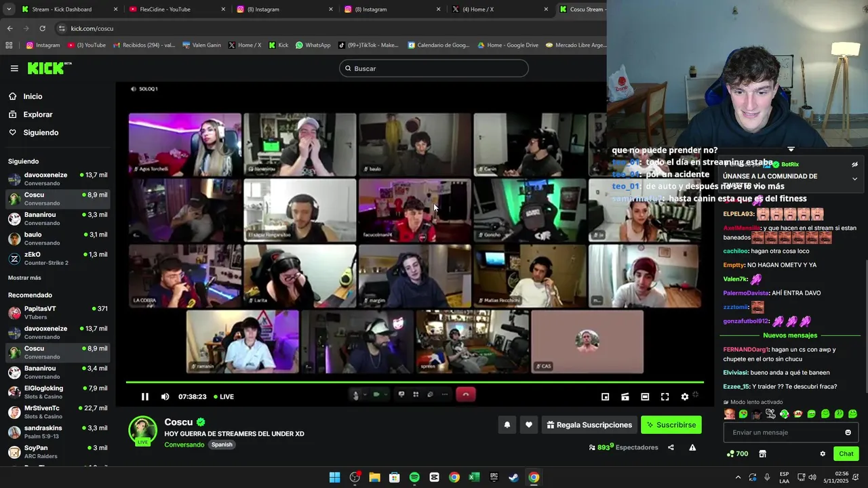Click the Conversando category link
This screenshot has width=868, height=488.
tap(184, 445)
